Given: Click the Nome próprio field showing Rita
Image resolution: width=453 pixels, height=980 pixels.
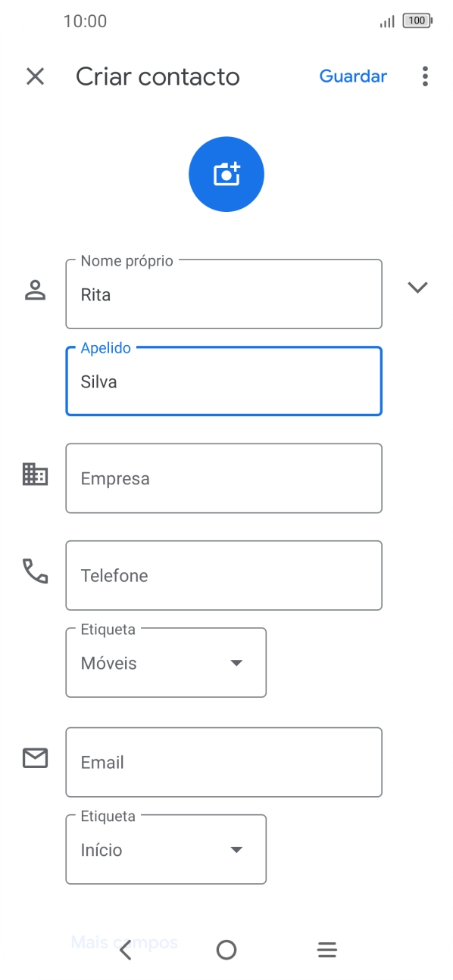Looking at the screenshot, I should click(223, 294).
